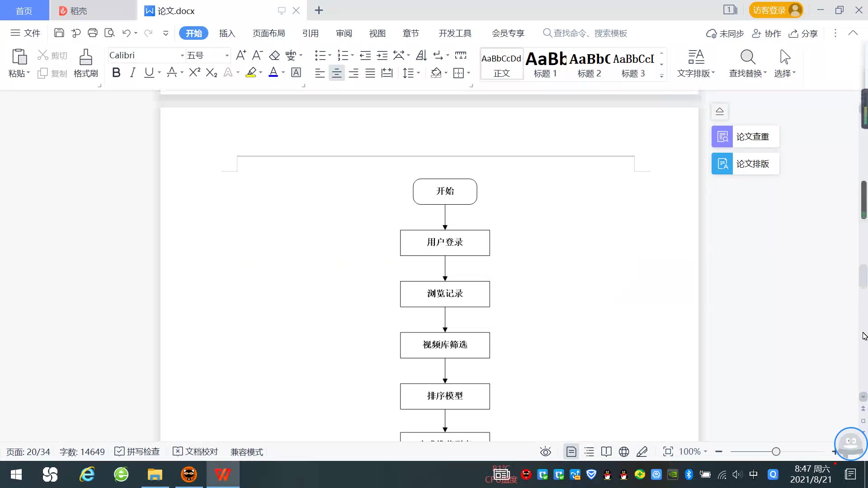Click the save icon in quick toolbar
This screenshot has width=868, height=488.
tap(59, 33)
